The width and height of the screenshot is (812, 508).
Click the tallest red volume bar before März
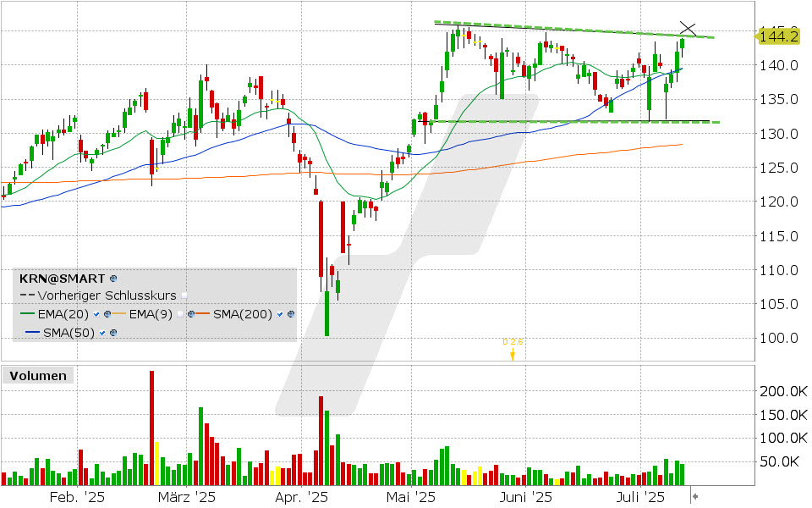151,428
